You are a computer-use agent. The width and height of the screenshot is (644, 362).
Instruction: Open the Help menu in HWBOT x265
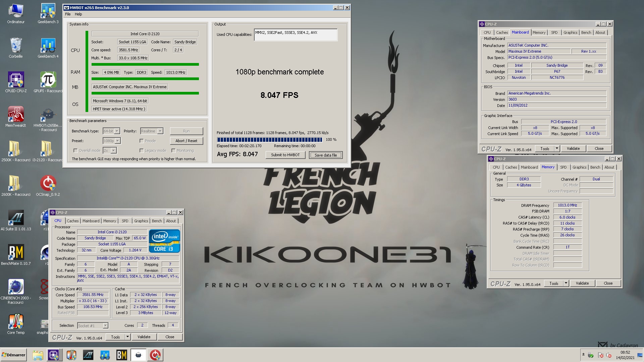pyautogui.click(x=78, y=14)
